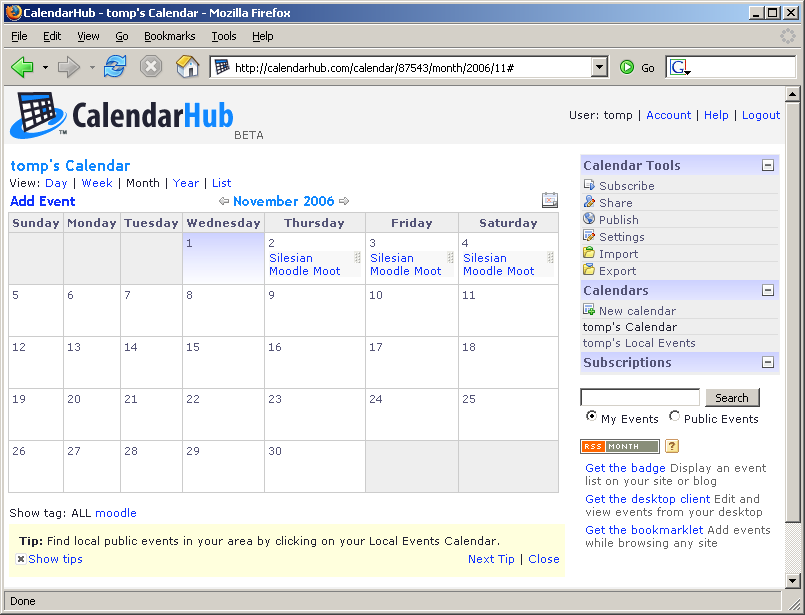This screenshot has height=615, width=805.
Task: Switch to List view
Action: (221, 183)
